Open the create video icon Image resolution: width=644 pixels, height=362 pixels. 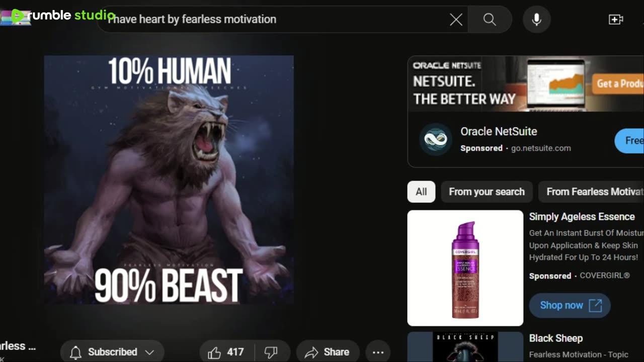point(616,20)
